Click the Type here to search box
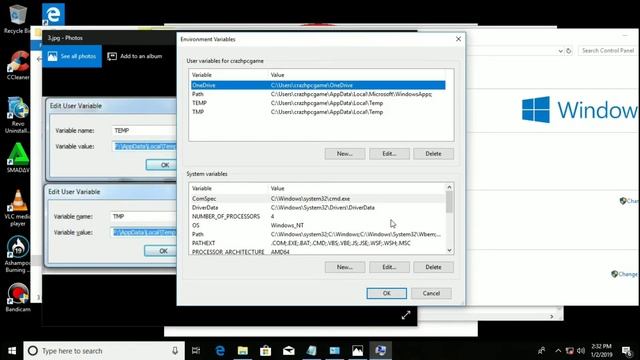Viewport: 640px width, 360px height. (x=104, y=351)
